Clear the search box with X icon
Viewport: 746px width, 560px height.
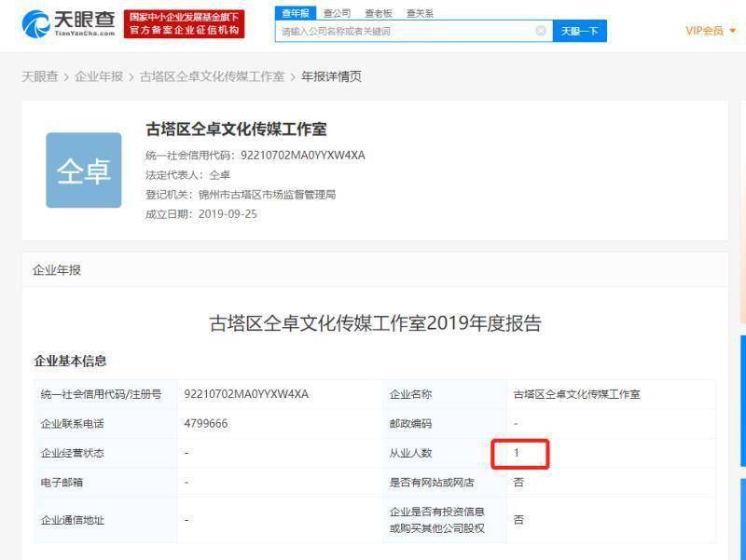tap(541, 31)
